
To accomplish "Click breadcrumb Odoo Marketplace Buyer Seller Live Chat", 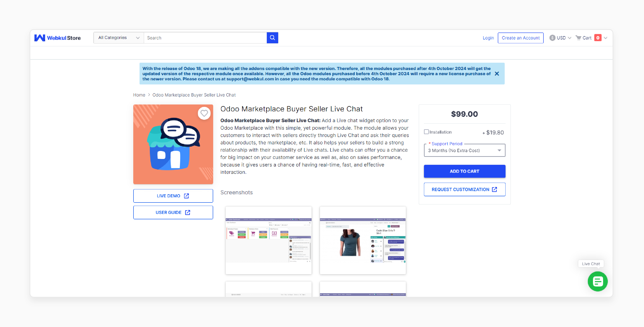I will pos(194,95).
